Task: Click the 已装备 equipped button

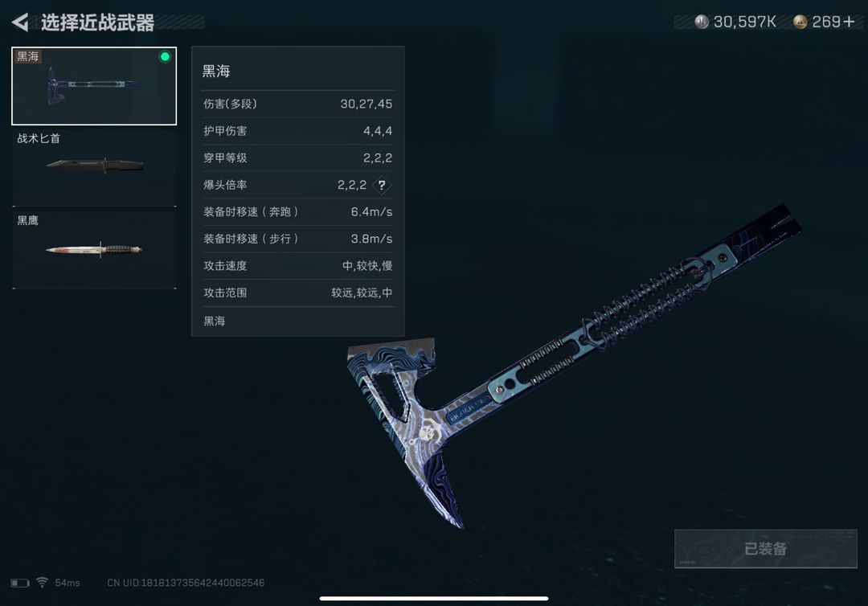Action: coord(766,548)
